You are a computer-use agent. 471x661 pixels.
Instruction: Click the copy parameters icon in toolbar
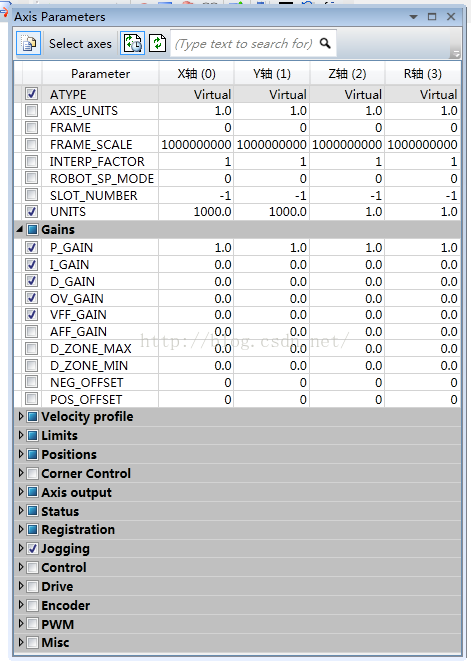tap(28, 43)
